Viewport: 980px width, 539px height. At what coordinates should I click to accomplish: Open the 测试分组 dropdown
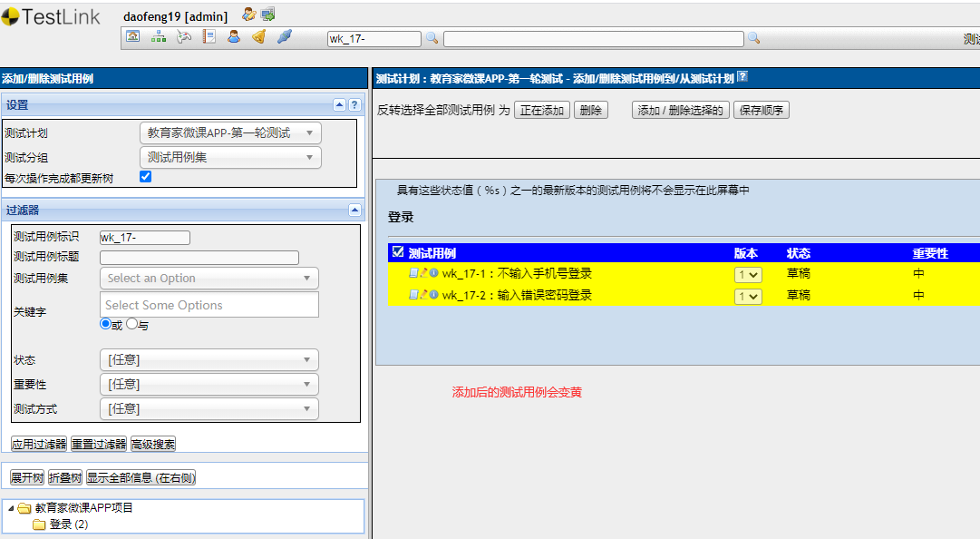[230, 158]
